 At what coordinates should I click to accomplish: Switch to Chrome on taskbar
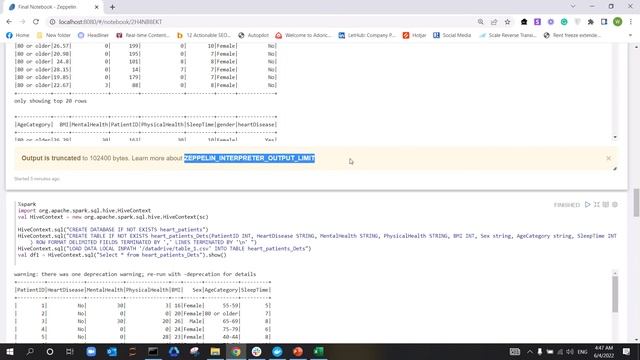pos(236,351)
